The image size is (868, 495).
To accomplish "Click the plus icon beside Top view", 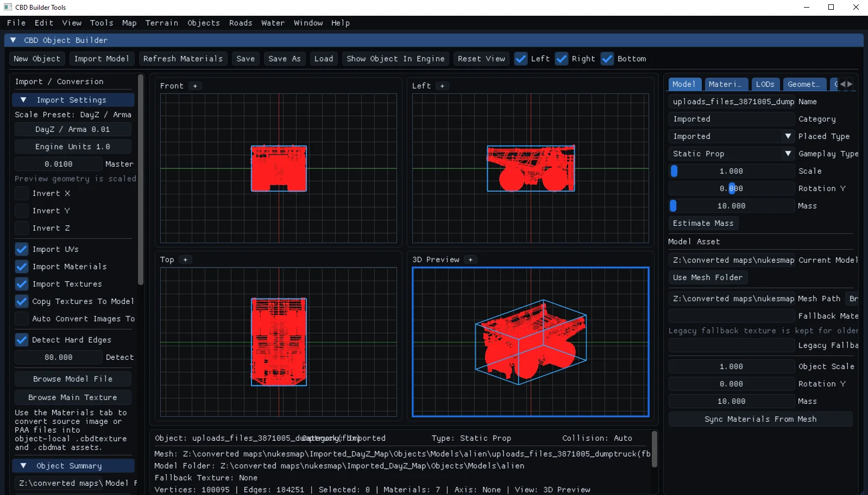I will (185, 259).
